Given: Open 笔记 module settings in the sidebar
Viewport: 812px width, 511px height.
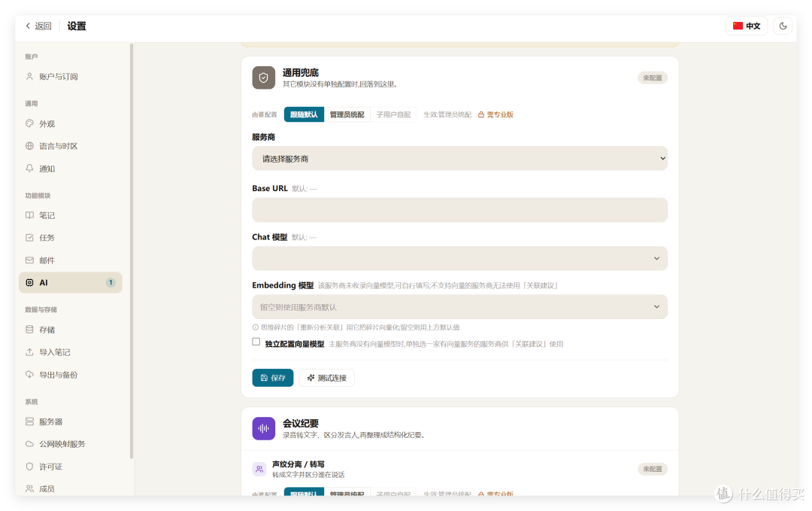Looking at the screenshot, I should 71,215.
